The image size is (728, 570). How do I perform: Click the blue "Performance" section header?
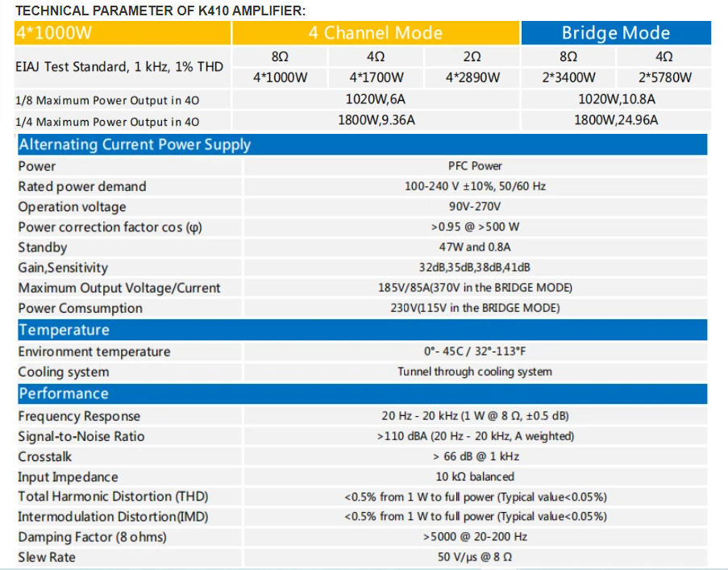click(x=63, y=393)
